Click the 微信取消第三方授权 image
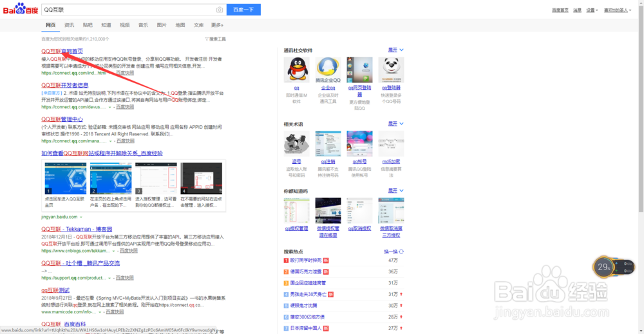Screen dimensions: 644x334 coord(391,211)
